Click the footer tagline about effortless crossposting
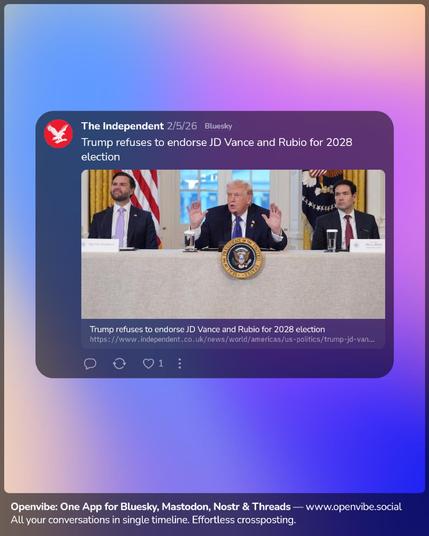Screen dimensions: 429x536 153,520
